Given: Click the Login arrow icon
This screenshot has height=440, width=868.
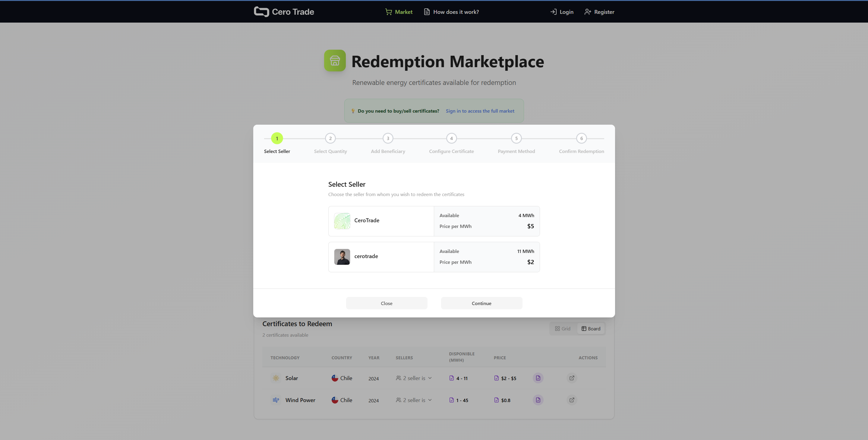Looking at the screenshot, I should click(553, 11).
